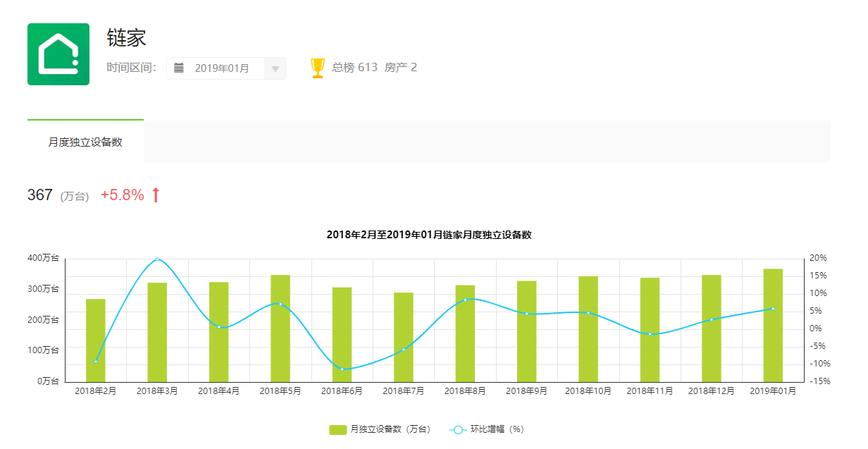Click the 2018年11月 bar
The height and width of the screenshot is (449, 868).
point(650,330)
